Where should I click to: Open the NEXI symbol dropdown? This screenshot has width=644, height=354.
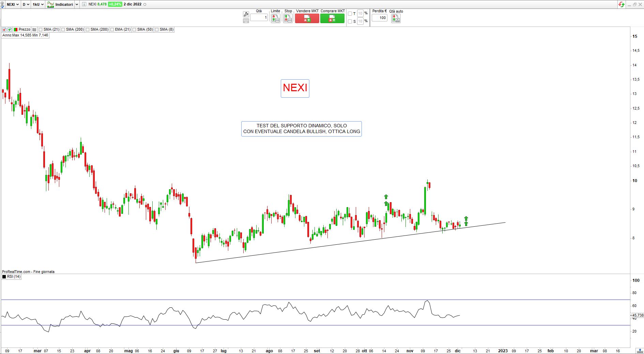13,4
